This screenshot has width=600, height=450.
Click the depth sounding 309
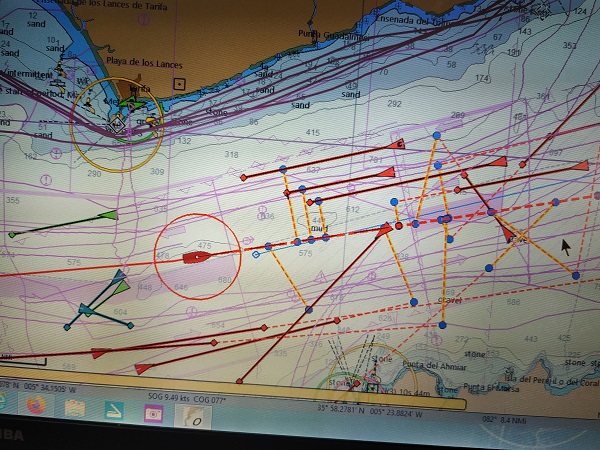[x=157, y=171]
